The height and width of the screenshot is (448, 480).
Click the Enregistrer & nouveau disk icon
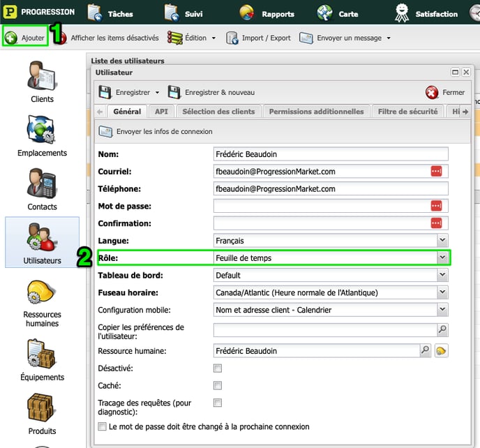coord(174,92)
